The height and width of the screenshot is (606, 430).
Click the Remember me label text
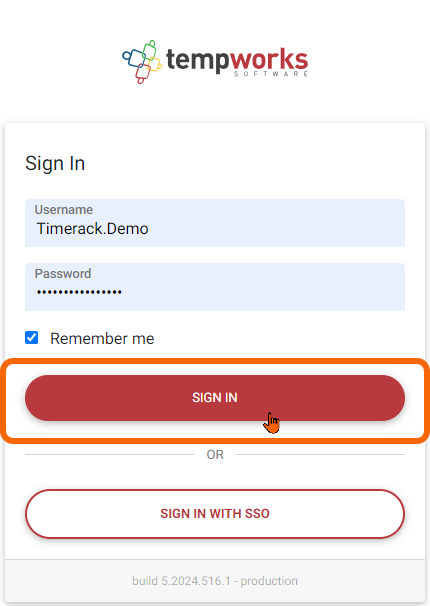(102, 339)
